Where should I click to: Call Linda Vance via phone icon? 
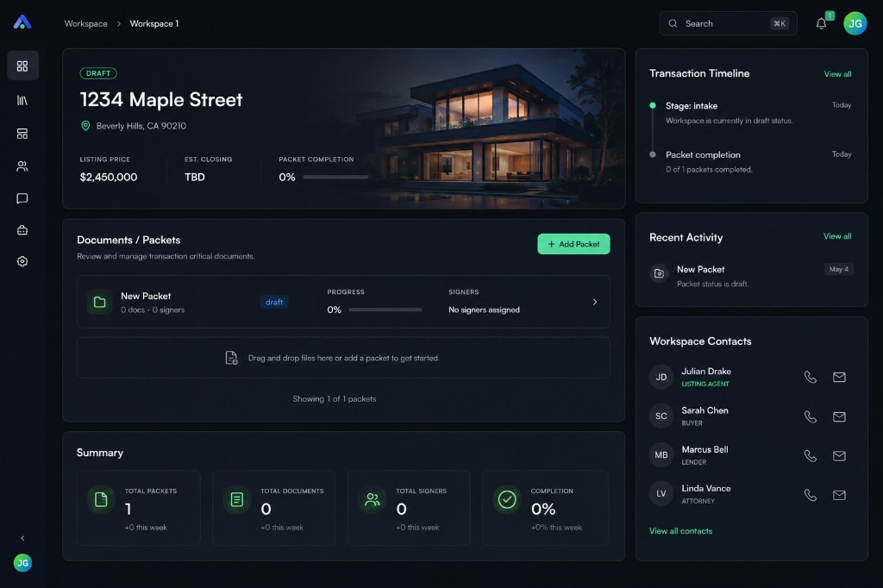(811, 495)
